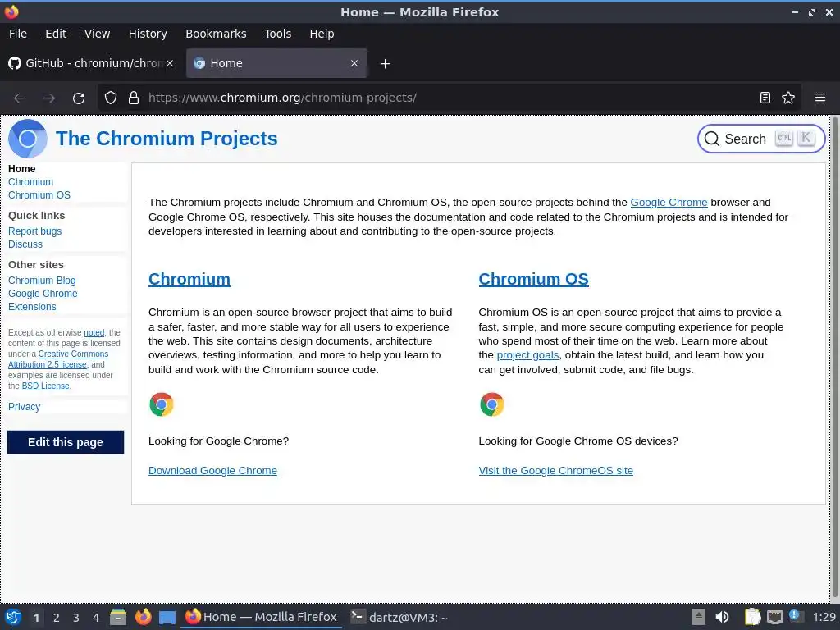Viewport: 840px width, 630px height.
Task: Open the project goals link
Action: tap(527, 355)
